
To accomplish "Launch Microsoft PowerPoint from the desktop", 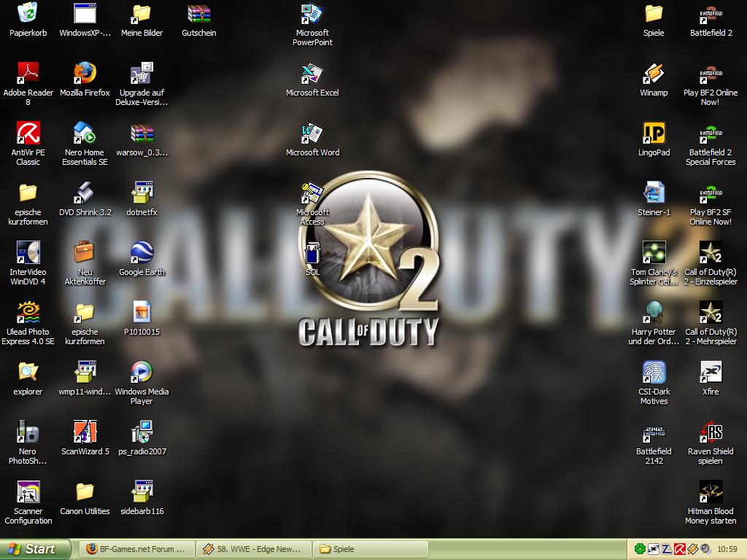I will point(312,13).
